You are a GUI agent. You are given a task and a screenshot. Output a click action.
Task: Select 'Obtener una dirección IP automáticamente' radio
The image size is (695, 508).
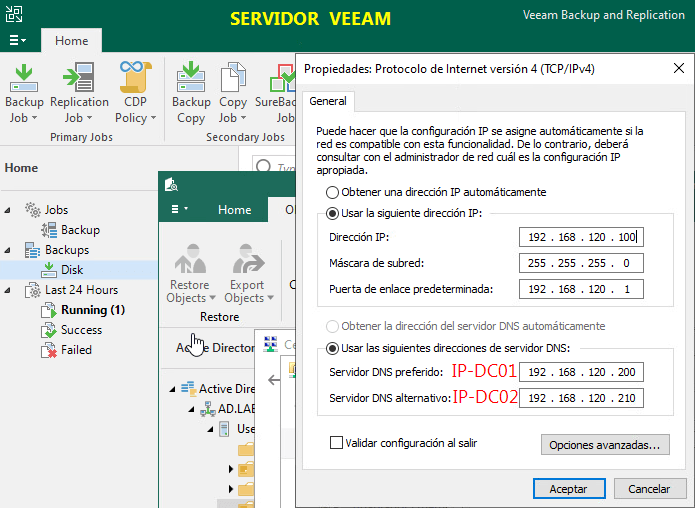[333, 192]
